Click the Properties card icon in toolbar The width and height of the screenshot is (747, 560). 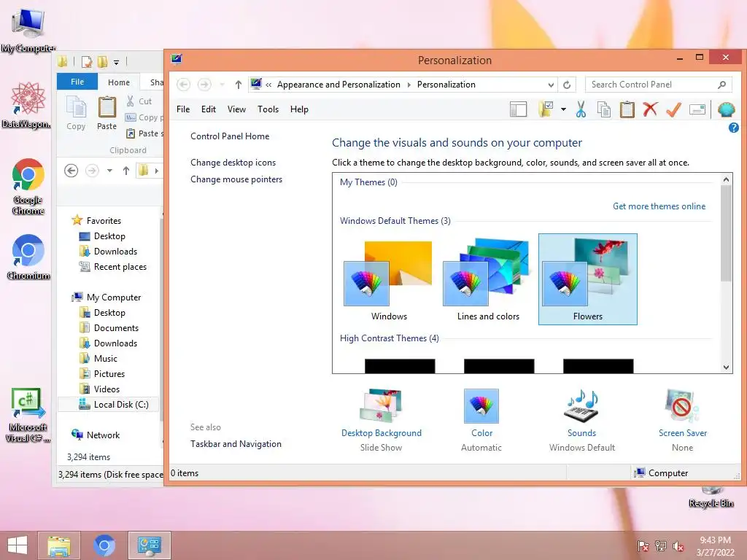pyautogui.click(x=697, y=109)
